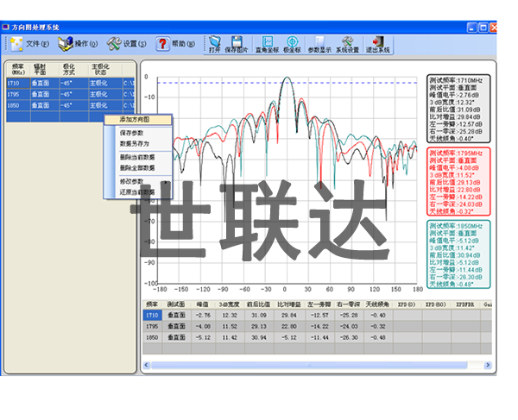Click the 左一旁瓣 column header

coord(319,304)
